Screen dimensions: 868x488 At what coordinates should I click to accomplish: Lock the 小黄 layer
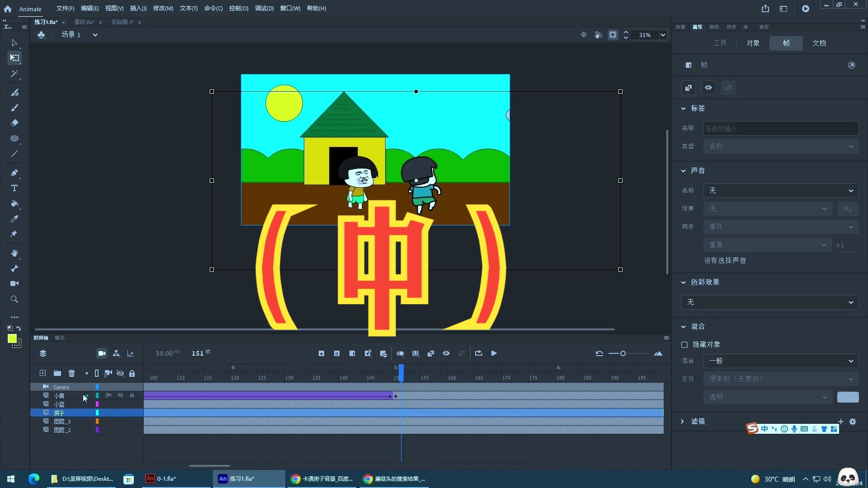[132, 395]
